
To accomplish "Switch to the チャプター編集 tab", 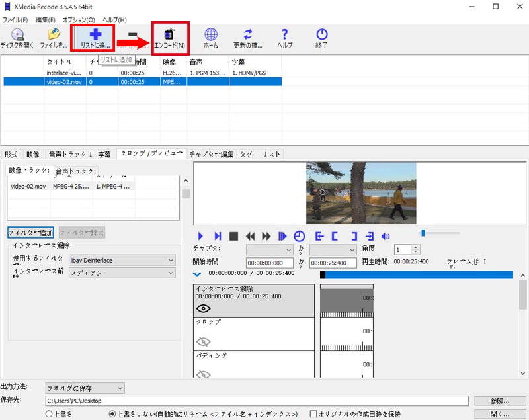I will coord(212,155).
